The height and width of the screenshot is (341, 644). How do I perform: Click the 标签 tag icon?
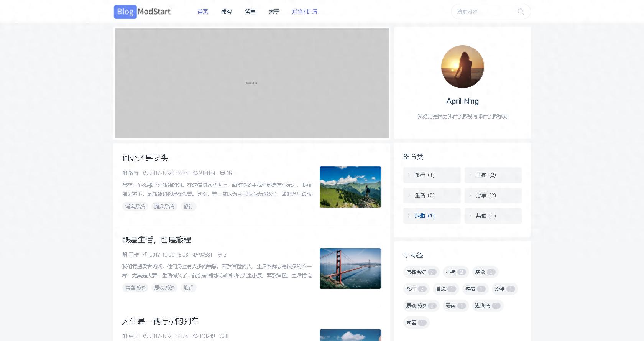[x=406, y=255]
